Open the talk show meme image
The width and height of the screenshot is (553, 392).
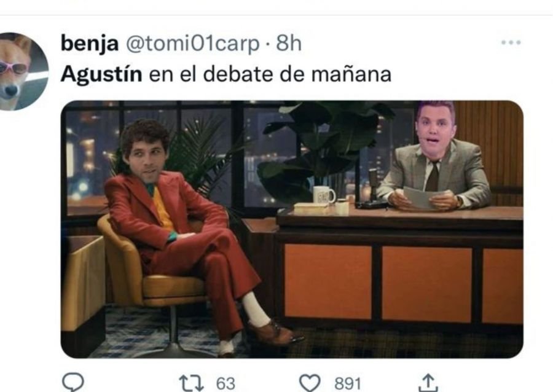[x=292, y=230]
